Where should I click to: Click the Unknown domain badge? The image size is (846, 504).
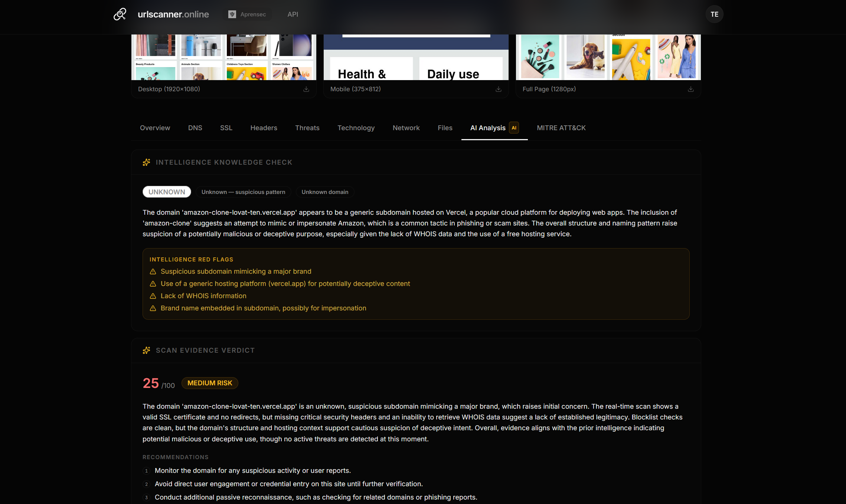(325, 192)
